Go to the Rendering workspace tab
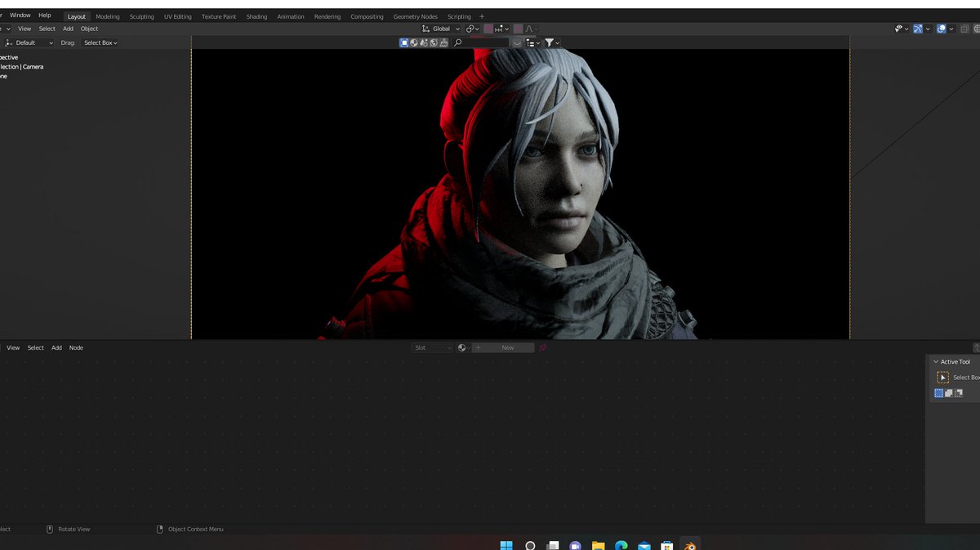This screenshot has width=980, height=550. [327, 16]
